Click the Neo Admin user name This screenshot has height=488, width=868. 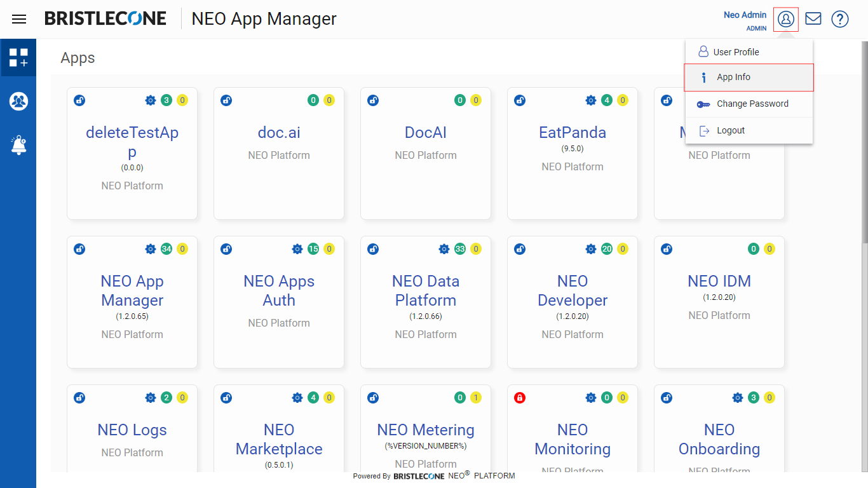(745, 15)
